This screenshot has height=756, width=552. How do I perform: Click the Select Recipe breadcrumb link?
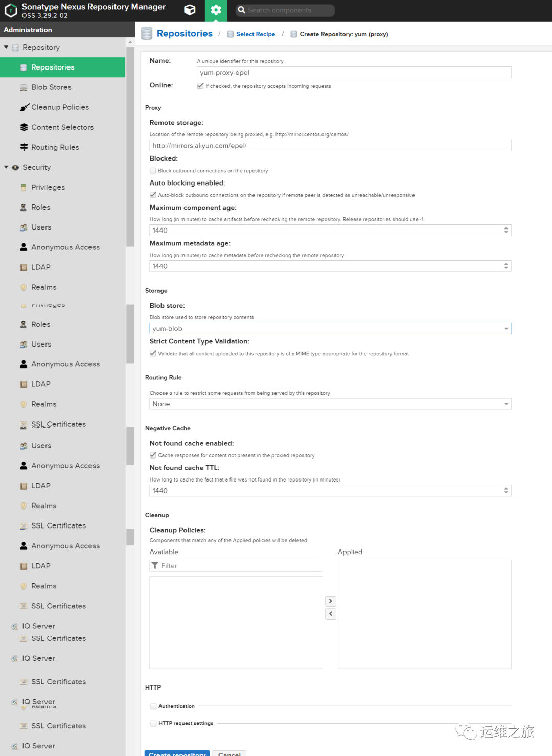point(256,34)
